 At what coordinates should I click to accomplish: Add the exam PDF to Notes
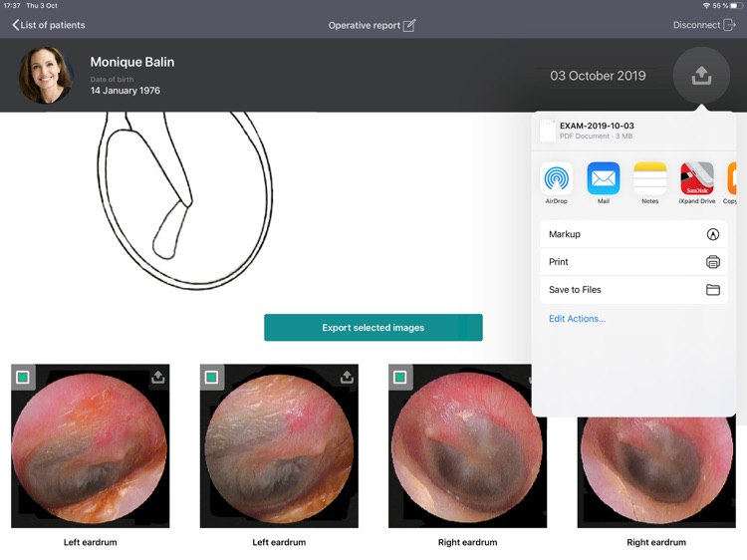tap(649, 183)
